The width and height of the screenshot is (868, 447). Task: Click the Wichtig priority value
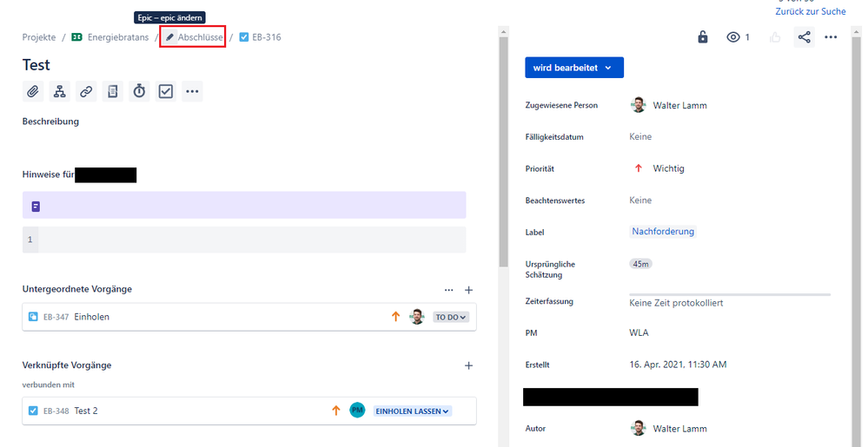668,168
